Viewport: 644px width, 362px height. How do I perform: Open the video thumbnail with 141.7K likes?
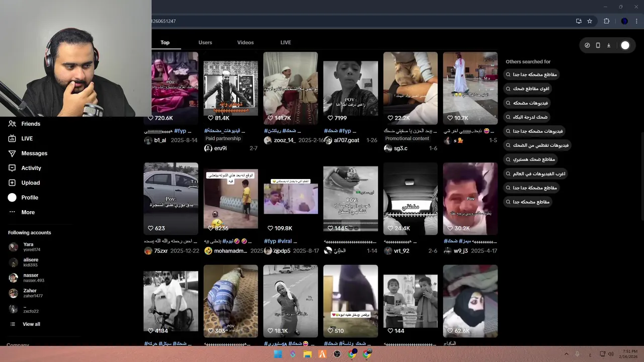290,88
